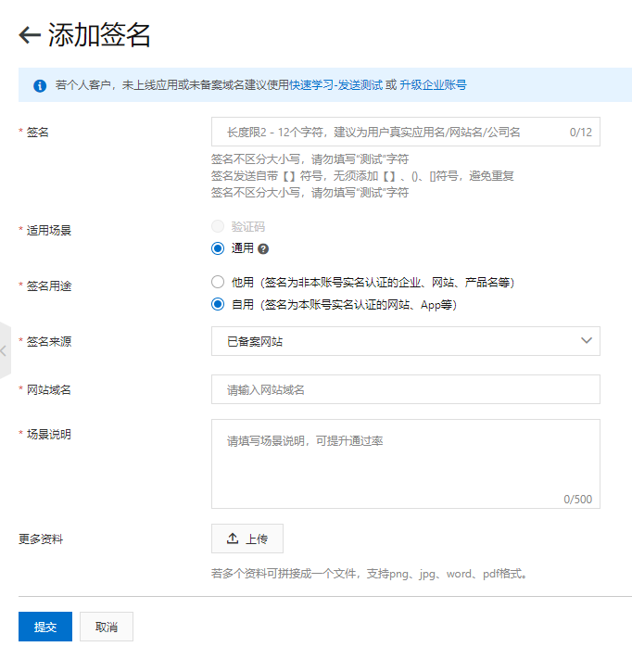The image size is (632, 672).
Task: Click the chevron arrow of 签名来源 dropdown
Action: point(587,341)
